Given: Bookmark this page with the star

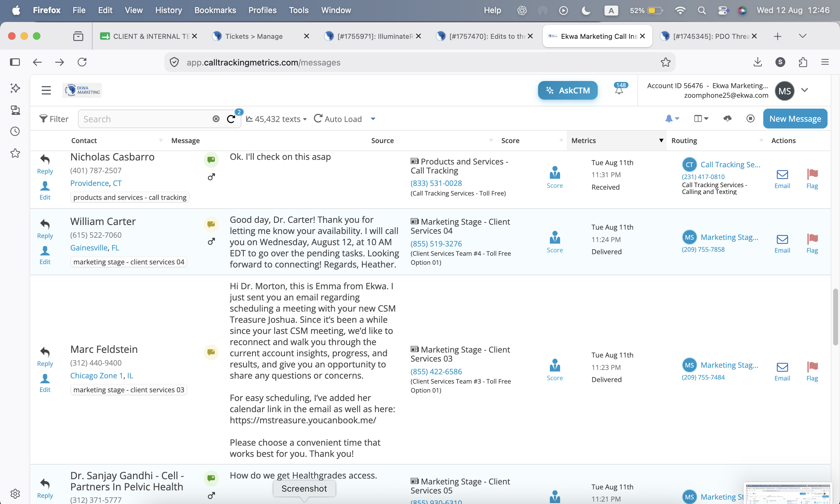Looking at the screenshot, I should pyautogui.click(x=665, y=62).
